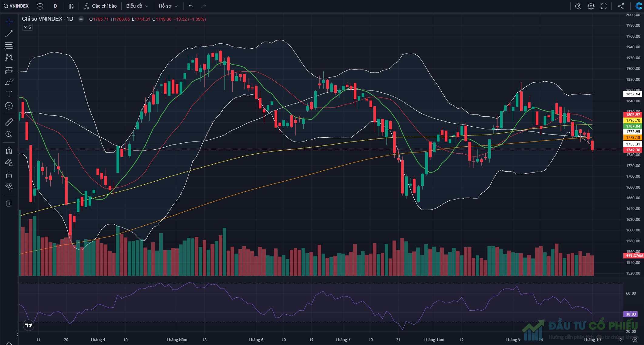Activate the zoom in tool

9,134
